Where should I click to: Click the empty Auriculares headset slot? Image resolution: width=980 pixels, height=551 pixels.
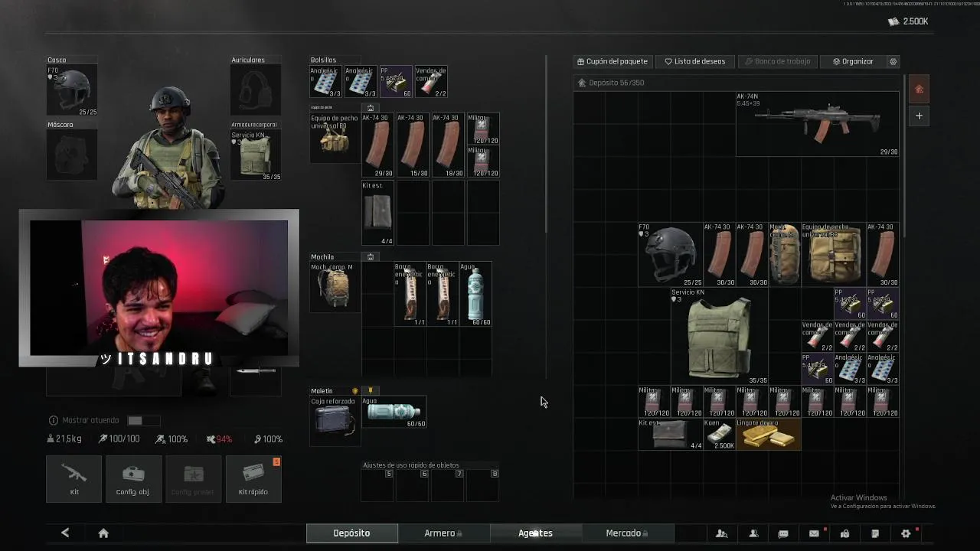click(x=256, y=90)
